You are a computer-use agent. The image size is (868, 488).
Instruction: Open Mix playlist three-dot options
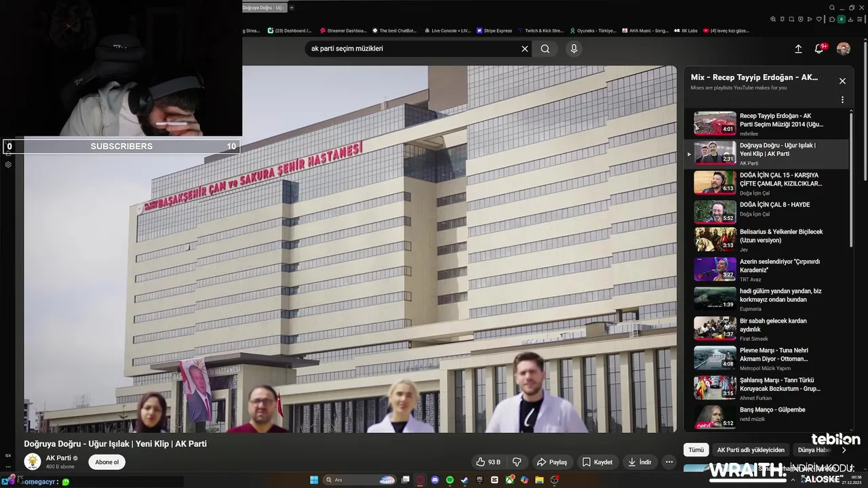point(842,100)
